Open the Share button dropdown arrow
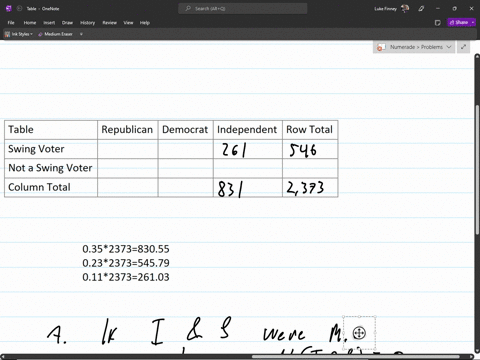480x360 pixels. click(473, 23)
